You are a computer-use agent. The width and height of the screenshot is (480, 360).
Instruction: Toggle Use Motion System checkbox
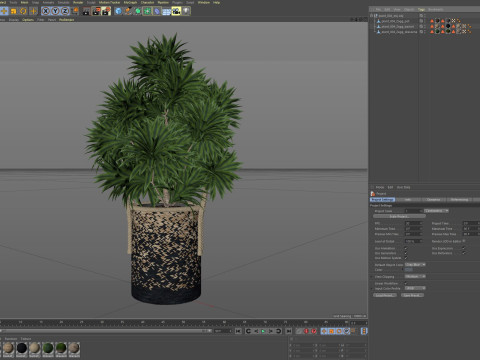point(406,258)
